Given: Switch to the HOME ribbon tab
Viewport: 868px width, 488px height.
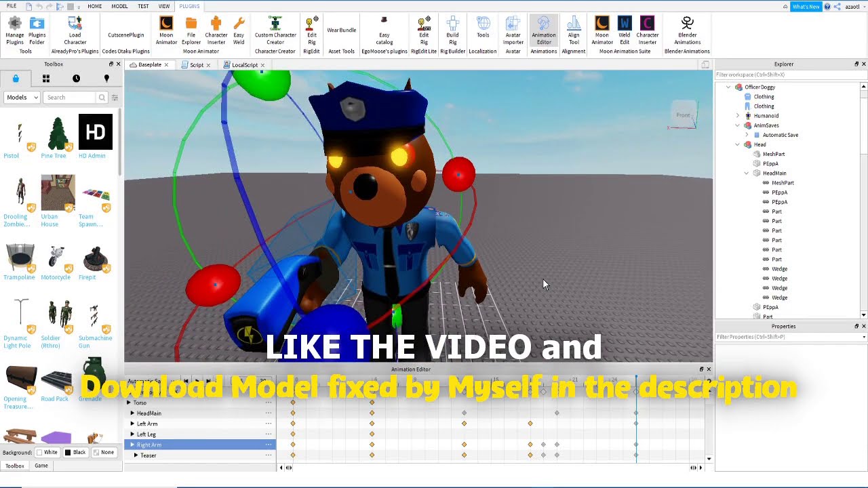Looking at the screenshot, I should [x=95, y=6].
